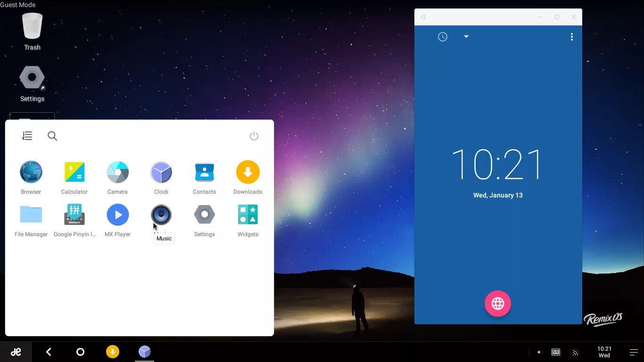Open File Manager from the app menu
Viewport: 644px width, 362px height.
[x=31, y=215]
